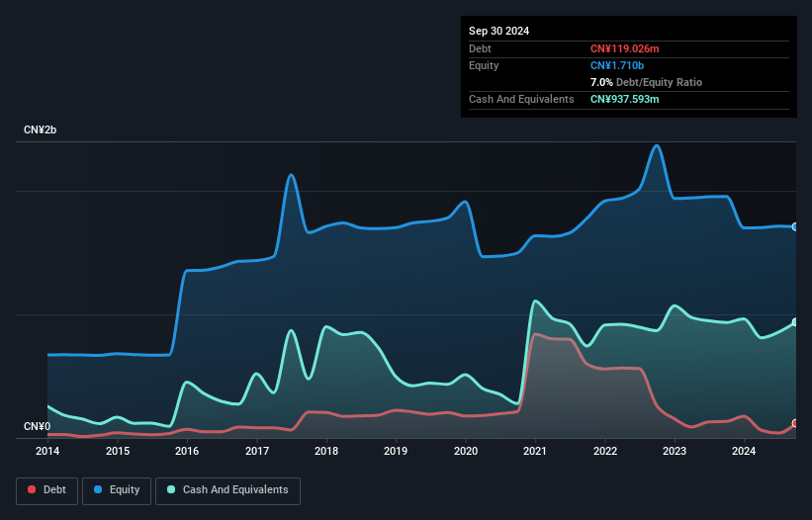This screenshot has height=520, width=812.
Task: Click the 2016 x-axis label
Action: pyautogui.click(x=187, y=451)
